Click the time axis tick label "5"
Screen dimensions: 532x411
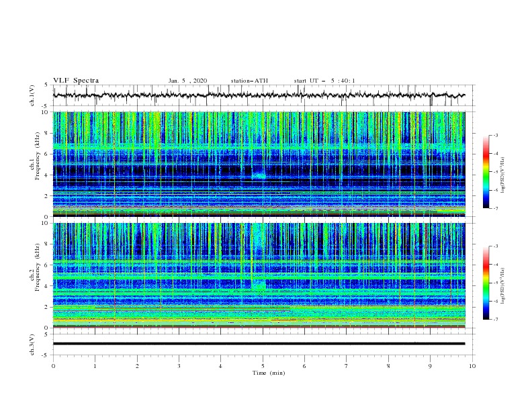pos(263,366)
